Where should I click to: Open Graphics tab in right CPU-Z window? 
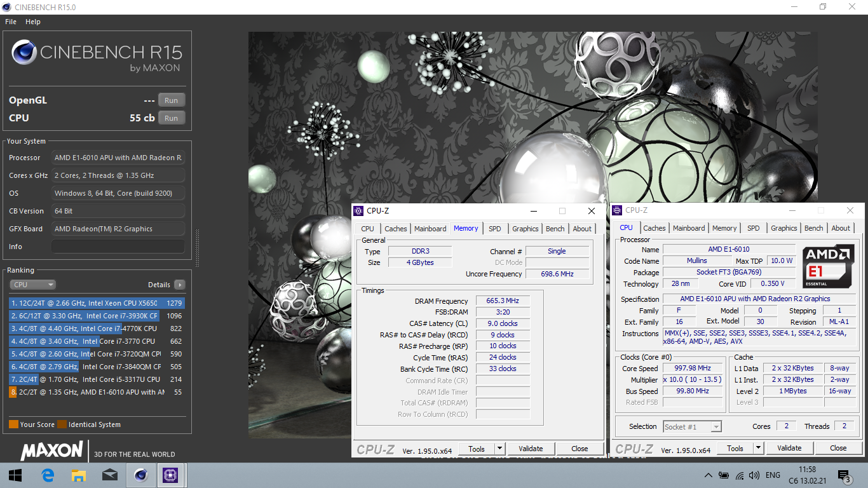click(784, 228)
